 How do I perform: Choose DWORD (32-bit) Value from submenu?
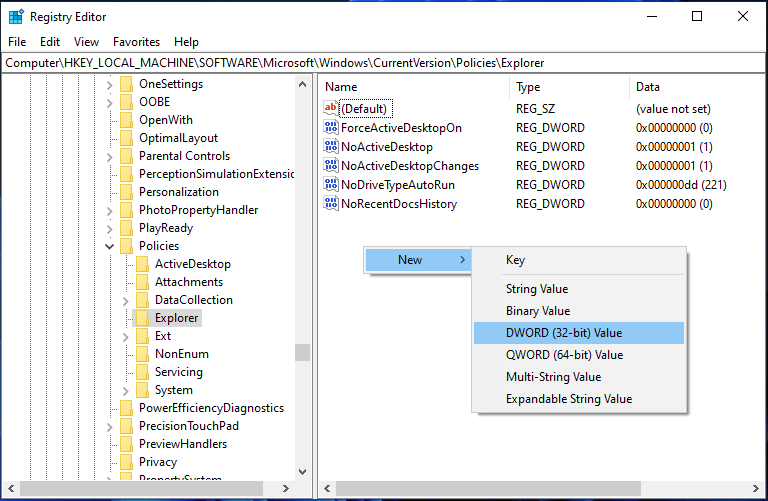[x=579, y=333]
